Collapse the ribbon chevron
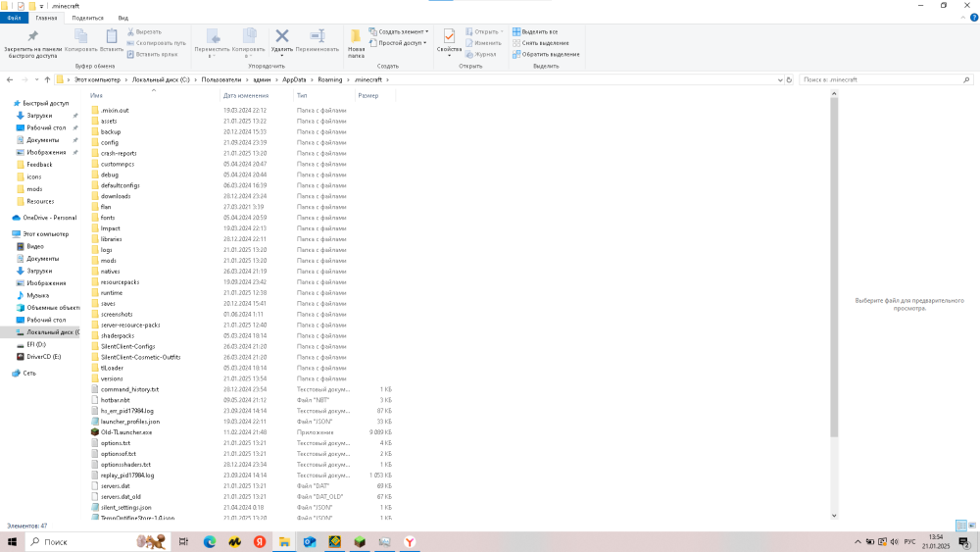Screen dimensions: 980x552 point(963,18)
